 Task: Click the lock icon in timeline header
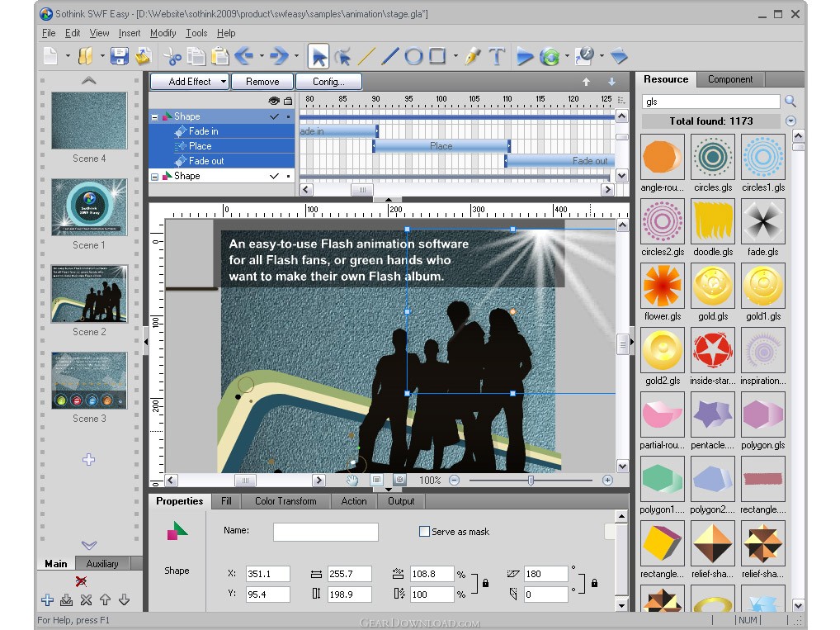(288, 101)
